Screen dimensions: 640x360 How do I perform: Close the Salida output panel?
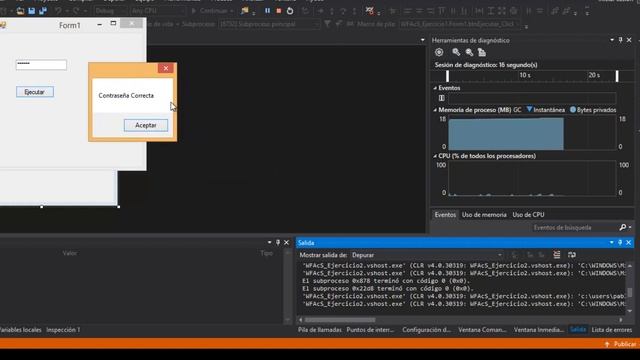click(x=629, y=242)
